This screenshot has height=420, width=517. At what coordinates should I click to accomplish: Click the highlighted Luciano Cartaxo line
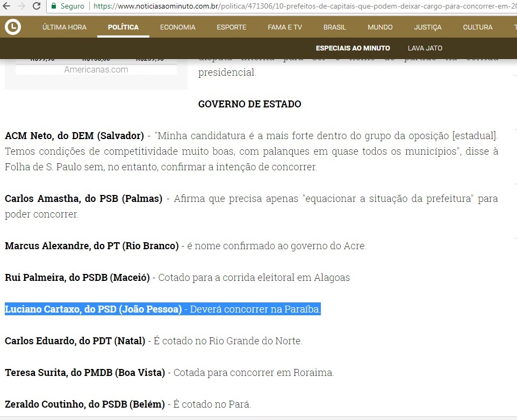point(162,309)
